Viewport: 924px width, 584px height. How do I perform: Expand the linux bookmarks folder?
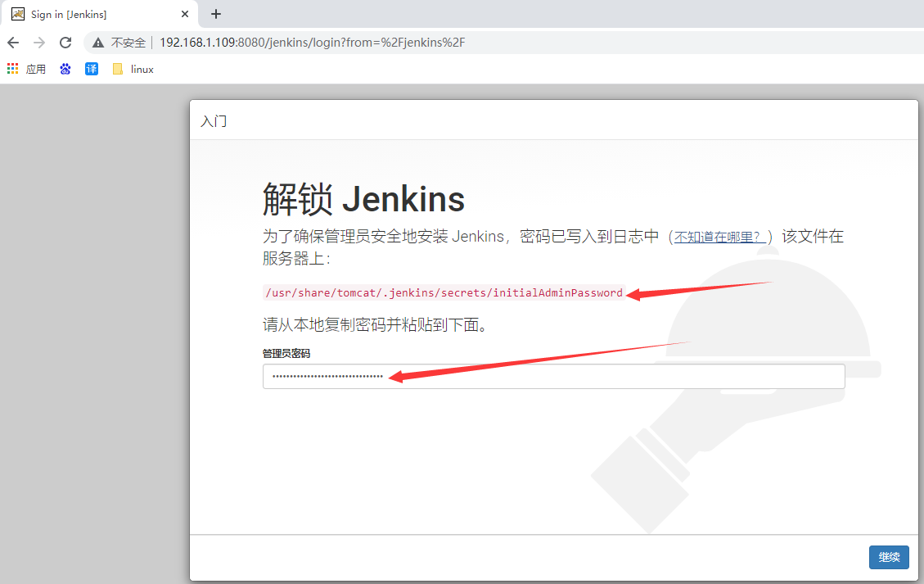(133, 70)
